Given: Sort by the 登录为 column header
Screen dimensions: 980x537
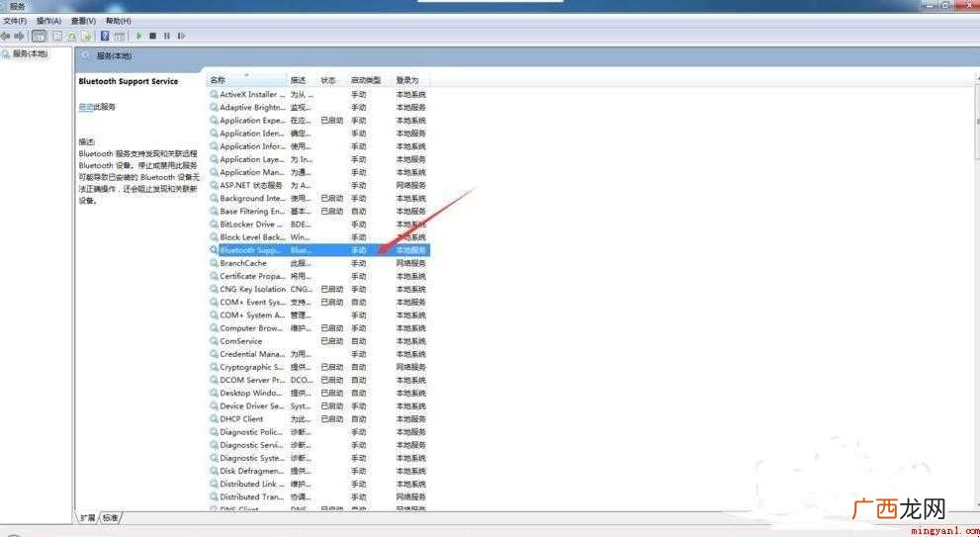Looking at the screenshot, I should coord(411,80).
